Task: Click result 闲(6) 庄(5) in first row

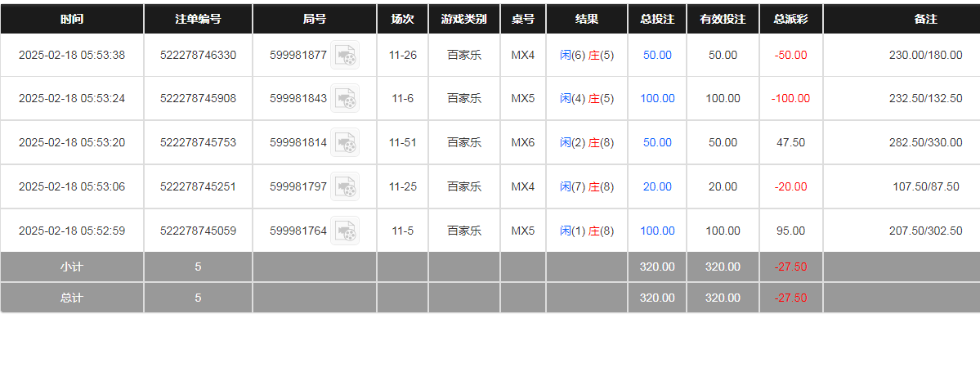Action: (x=587, y=56)
